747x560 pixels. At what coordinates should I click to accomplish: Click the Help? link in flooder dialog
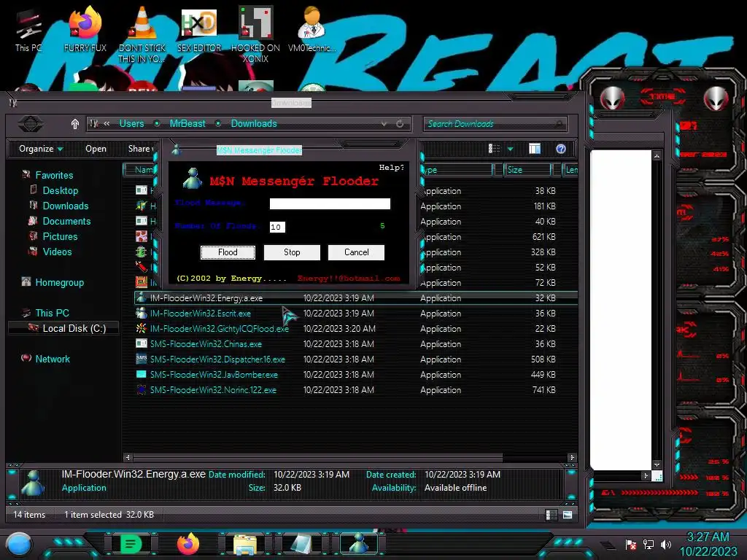click(x=391, y=168)
